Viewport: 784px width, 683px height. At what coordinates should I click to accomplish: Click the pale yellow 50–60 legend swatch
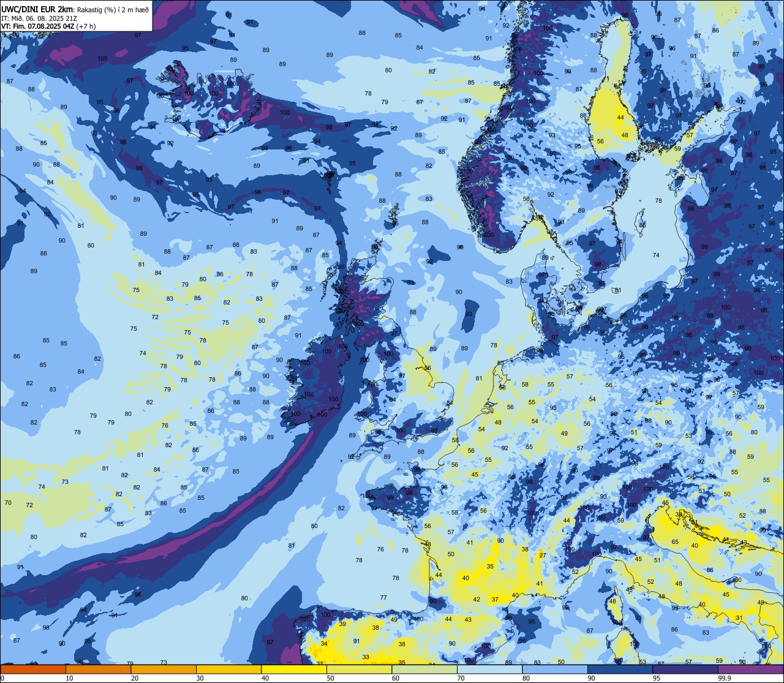[x=359, y=669]
